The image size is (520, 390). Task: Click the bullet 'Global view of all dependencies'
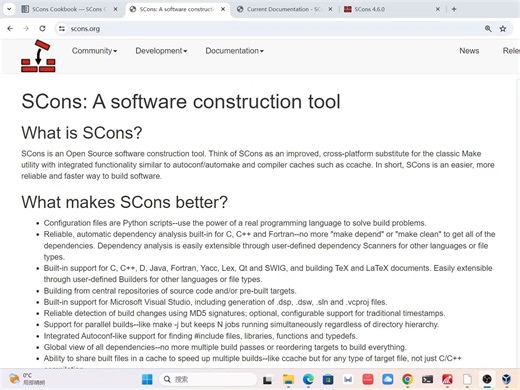coord(225,347)
